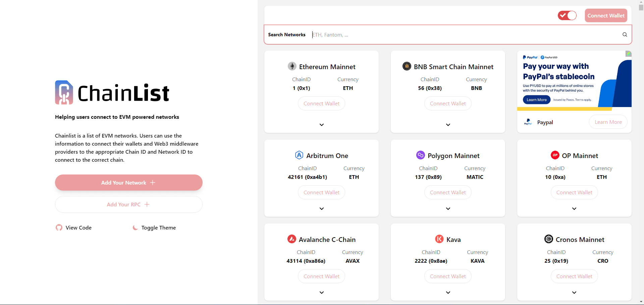The width and height of the screenshot is (644, 305).
Task: Click the Arbitrum One logo icon
Action: [x=299, y=155]
